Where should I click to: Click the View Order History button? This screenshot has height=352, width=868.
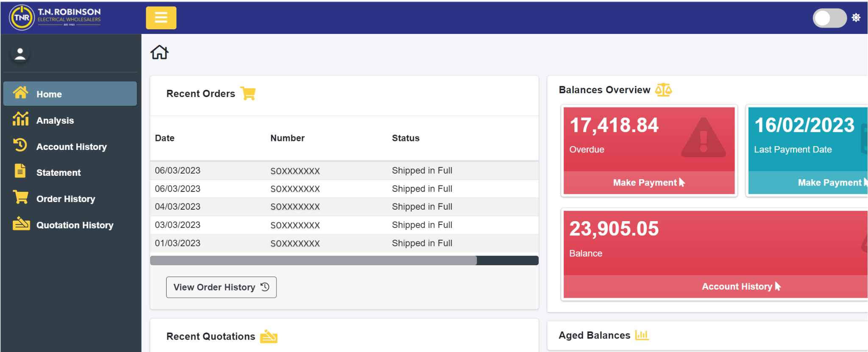point(221,287)
